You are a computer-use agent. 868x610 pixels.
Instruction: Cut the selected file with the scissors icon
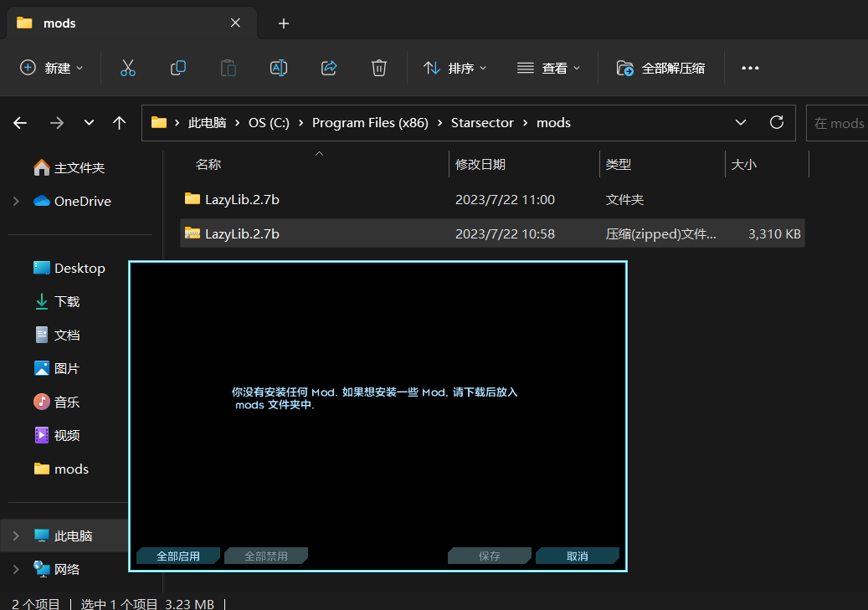point(127,68)
